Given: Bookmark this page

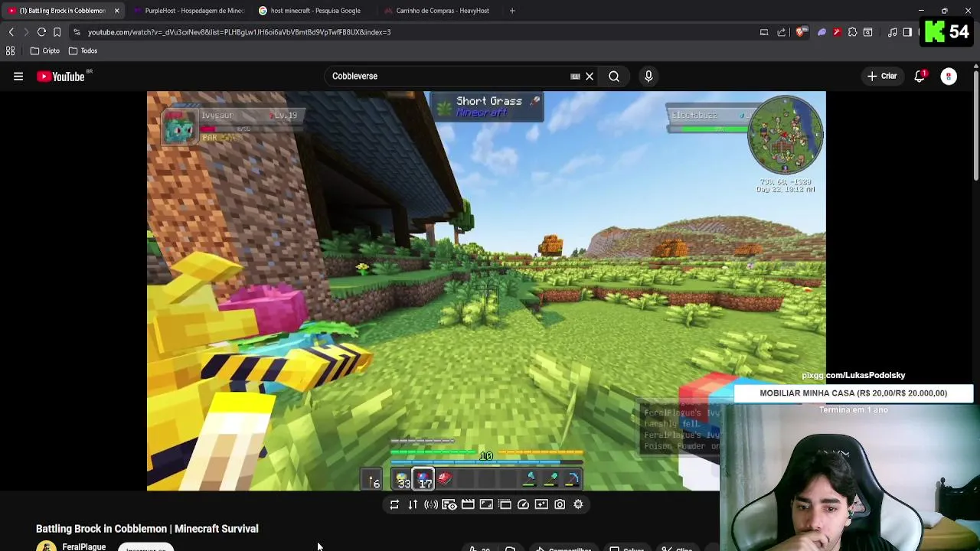Looking at the screenshot, I should click(x=57, y=32).
